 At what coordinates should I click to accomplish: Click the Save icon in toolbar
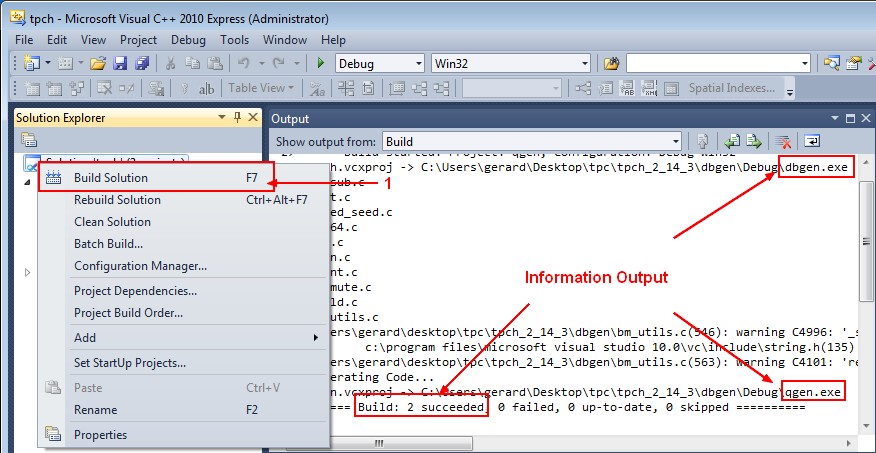pyautogui.click(x=120, y=63)
